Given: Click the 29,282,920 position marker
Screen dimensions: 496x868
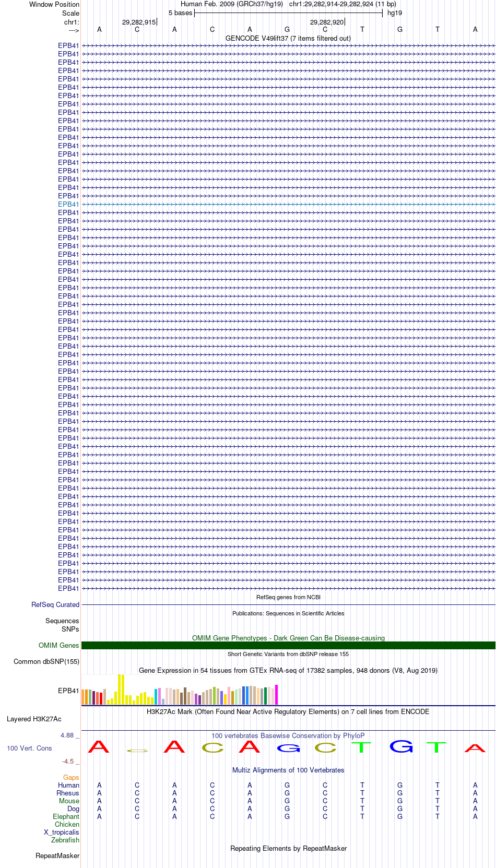Looking at the screenshot, I should 327,22.
